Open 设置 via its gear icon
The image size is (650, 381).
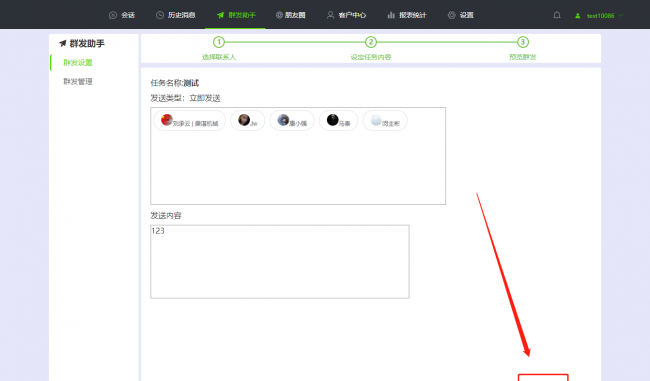pos(451,15)
